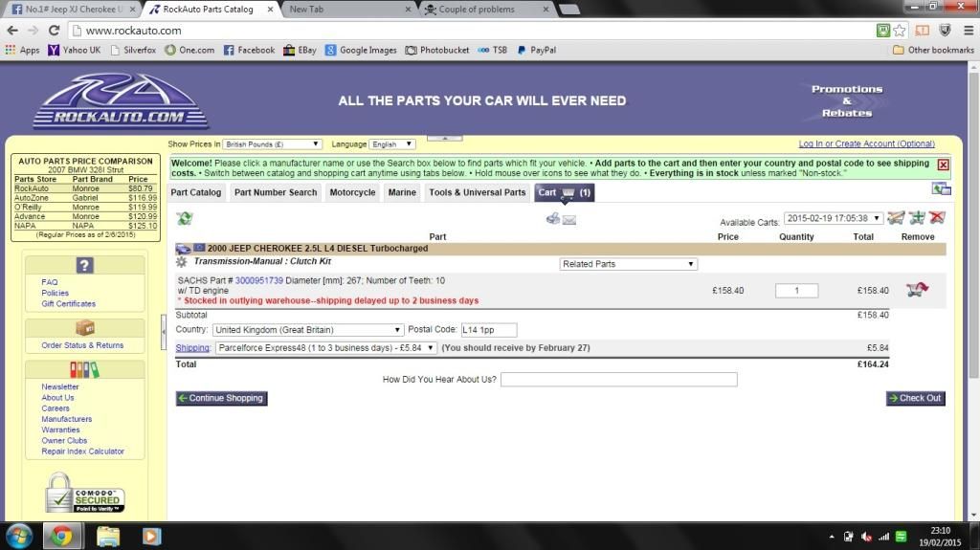The width and height of the screenshot is (980, 550).
Task: Open Promotions & Rebates link
Action: tap(847, 101)
